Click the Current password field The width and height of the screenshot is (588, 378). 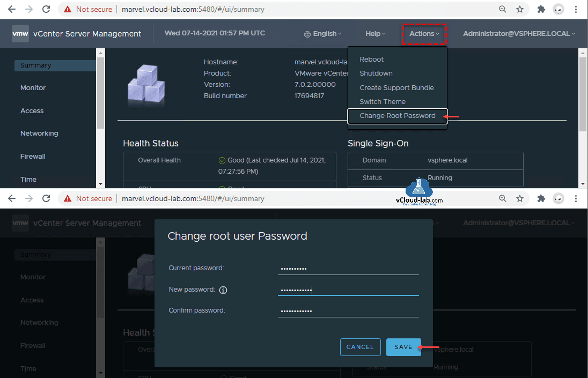[x=348, y=268]
